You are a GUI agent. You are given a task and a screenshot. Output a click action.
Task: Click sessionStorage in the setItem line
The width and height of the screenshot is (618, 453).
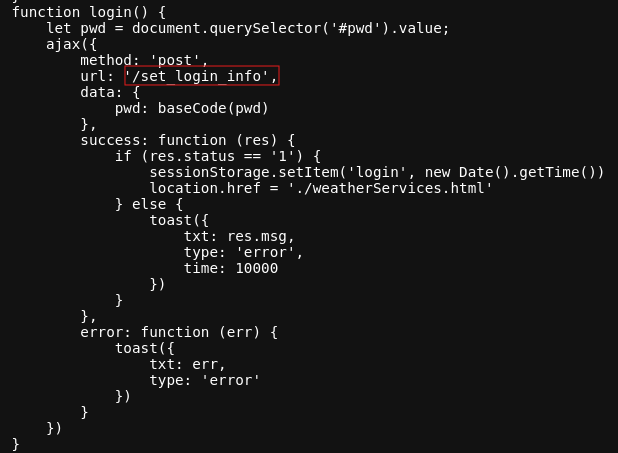point(204,172)
